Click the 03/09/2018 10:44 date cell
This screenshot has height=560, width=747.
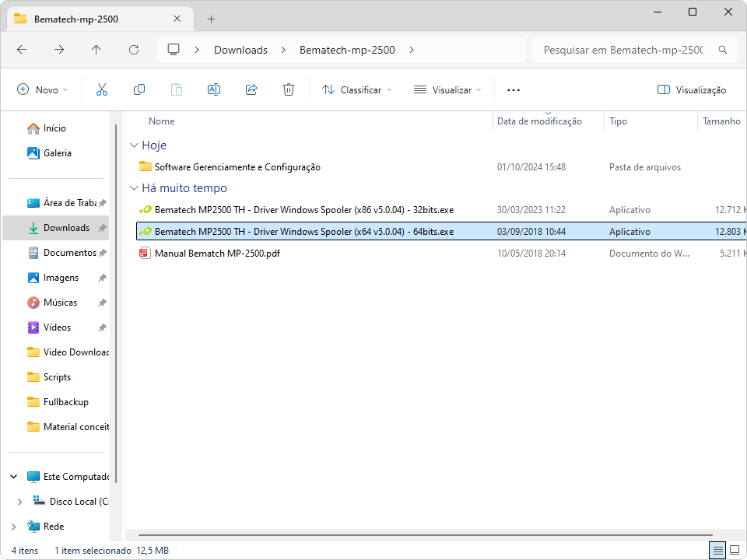tap(531, 232)
